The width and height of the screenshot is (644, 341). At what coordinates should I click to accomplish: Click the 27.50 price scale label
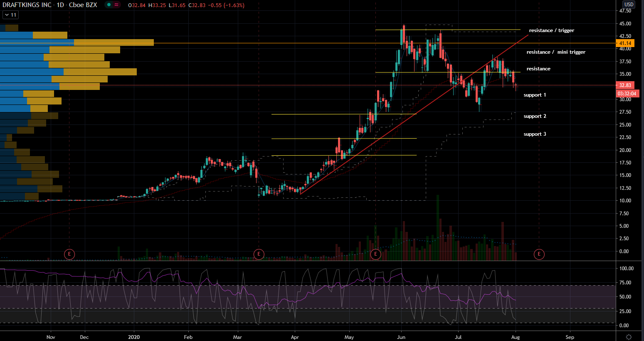click(625, 112)
